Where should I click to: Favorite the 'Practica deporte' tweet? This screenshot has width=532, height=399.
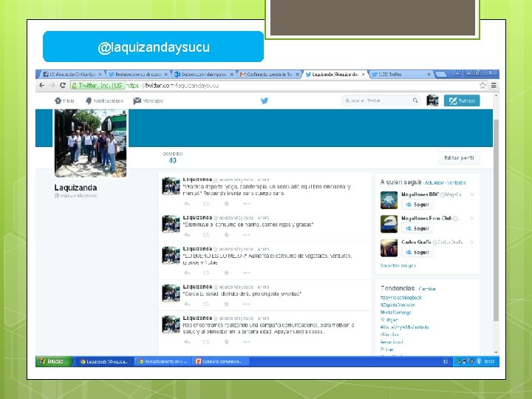click(226, 204)
